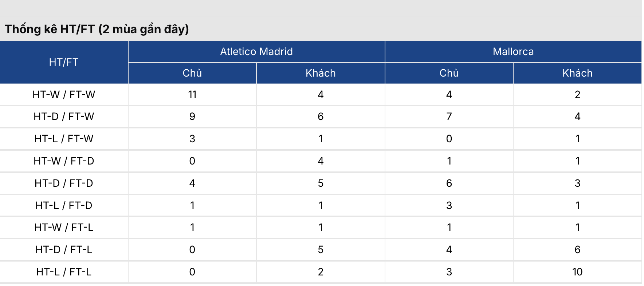Select the HT-L / FT-D row label
Image resolution: width=644 pixels, height=286 pixels.
(x=64, y=205)
